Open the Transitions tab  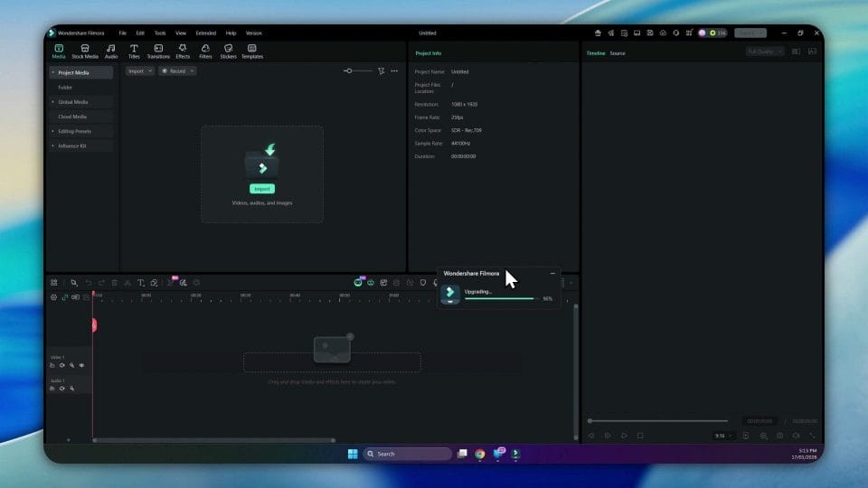coord(158,51)
